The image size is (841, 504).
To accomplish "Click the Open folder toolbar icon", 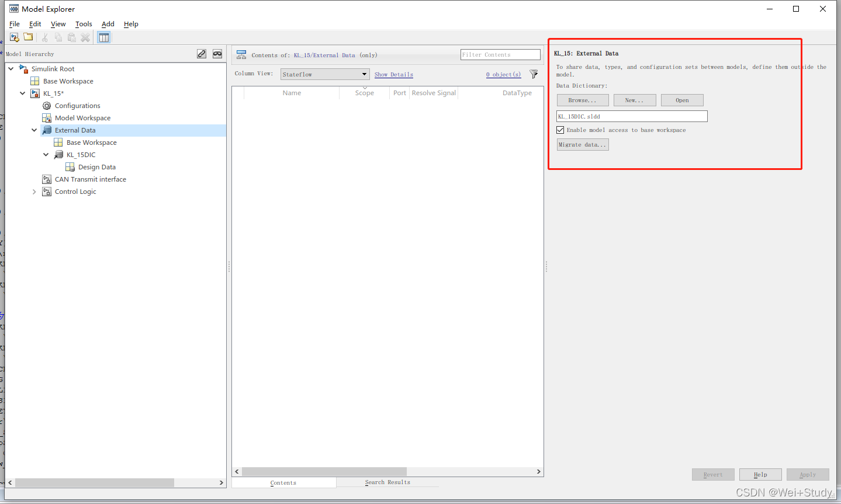I will coord(28,37).
